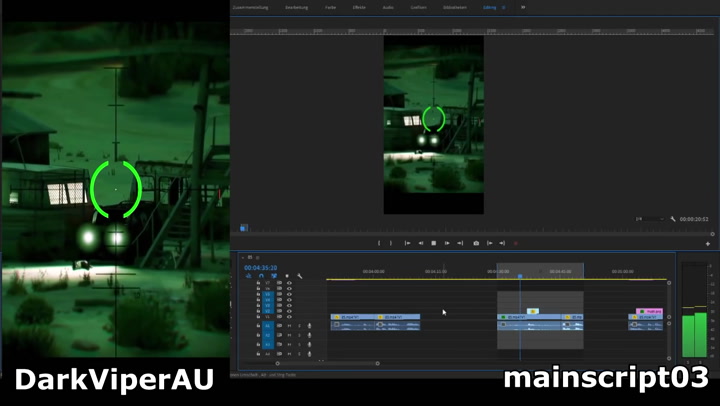
Task: Stop playback in the Program Monitor
Action: (433, 243)
